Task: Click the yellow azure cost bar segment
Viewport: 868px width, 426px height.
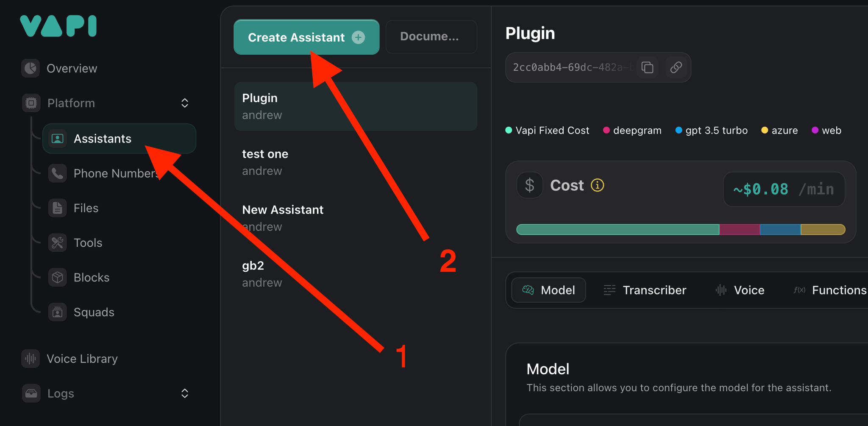Action: 823,229
